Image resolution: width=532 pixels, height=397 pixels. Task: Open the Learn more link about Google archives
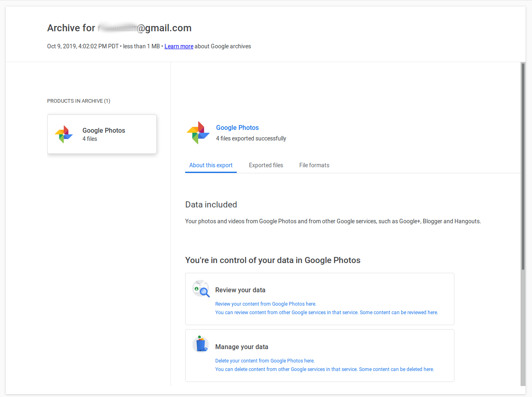click(179, 46)
